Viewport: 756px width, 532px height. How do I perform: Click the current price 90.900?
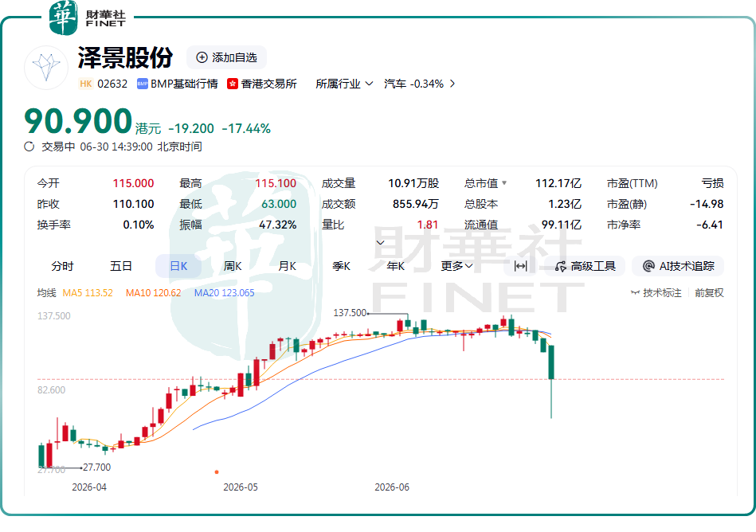click(x=78, y=120)
